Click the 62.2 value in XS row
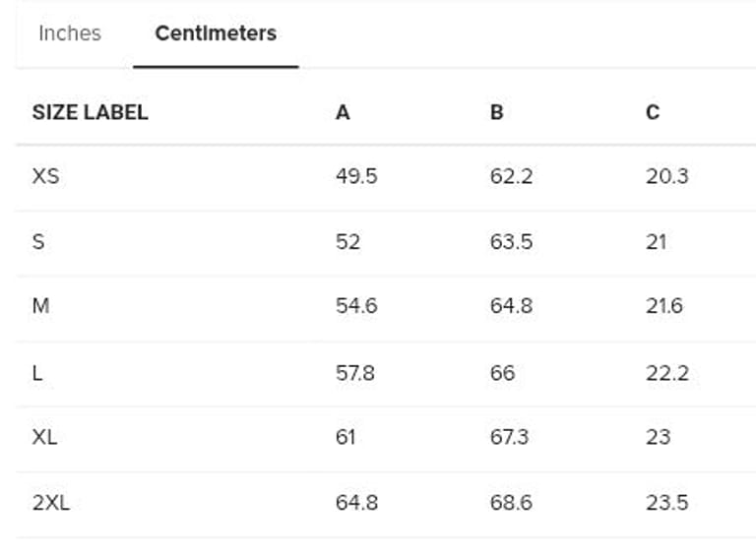 click(x=511, y=177)
